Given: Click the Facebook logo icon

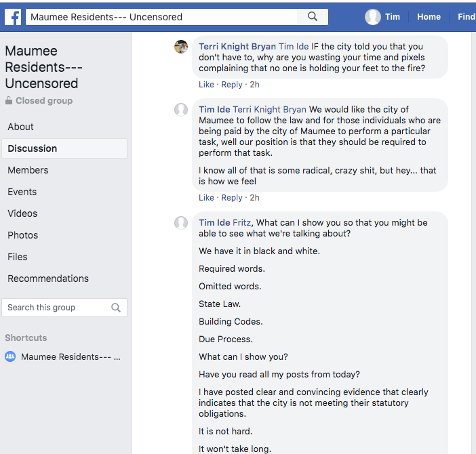Looking at the screenshot, I should 13,17.
